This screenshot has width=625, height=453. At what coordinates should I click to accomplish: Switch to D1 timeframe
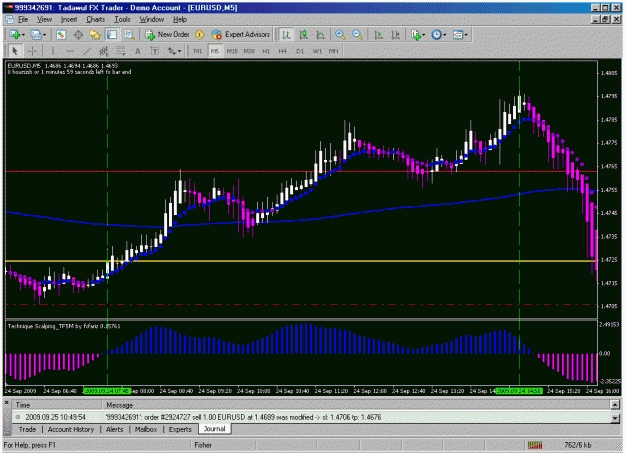pos(300,51)
